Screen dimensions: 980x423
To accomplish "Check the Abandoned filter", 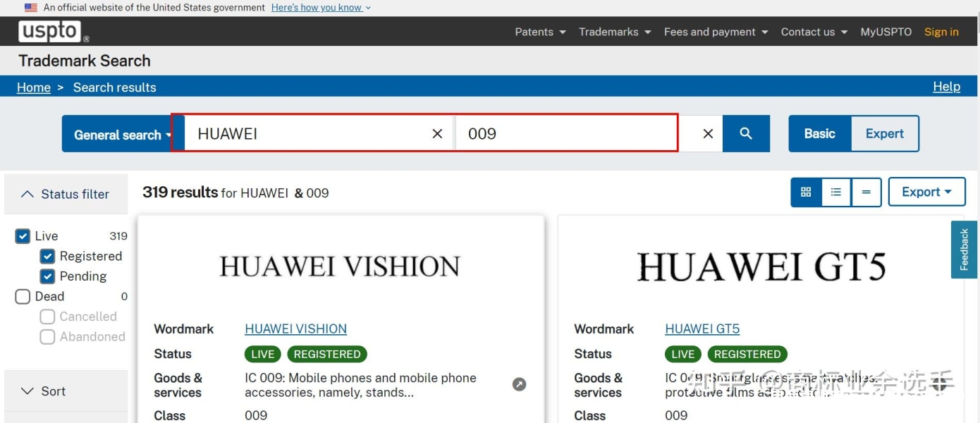I will click(47, 337).
